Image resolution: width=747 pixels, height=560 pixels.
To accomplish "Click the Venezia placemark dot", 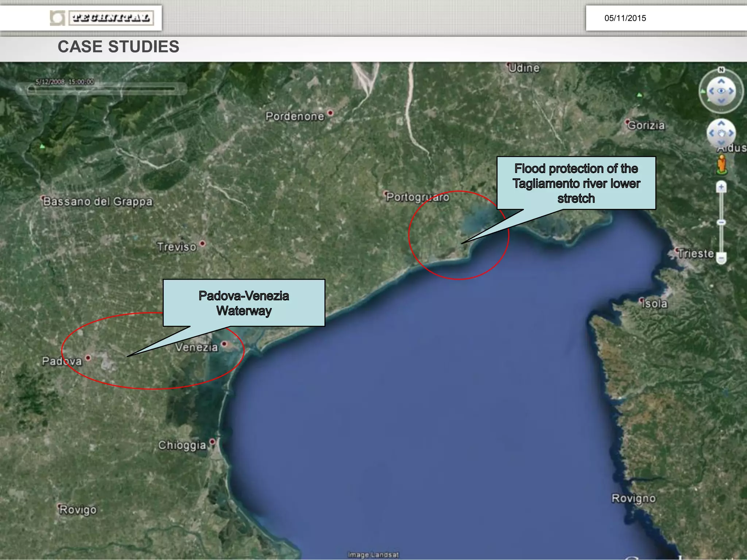I will [x=225, y=343].
